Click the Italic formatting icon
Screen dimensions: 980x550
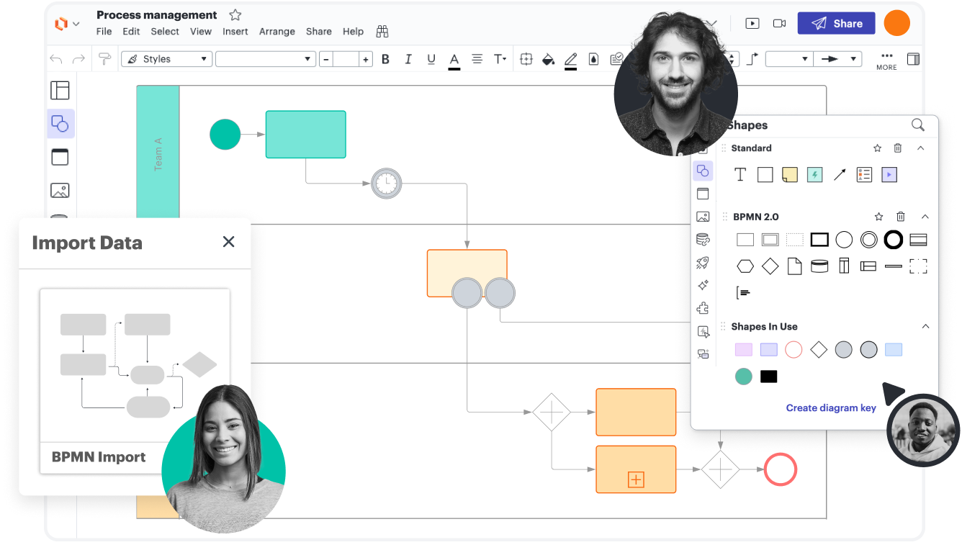408,59
